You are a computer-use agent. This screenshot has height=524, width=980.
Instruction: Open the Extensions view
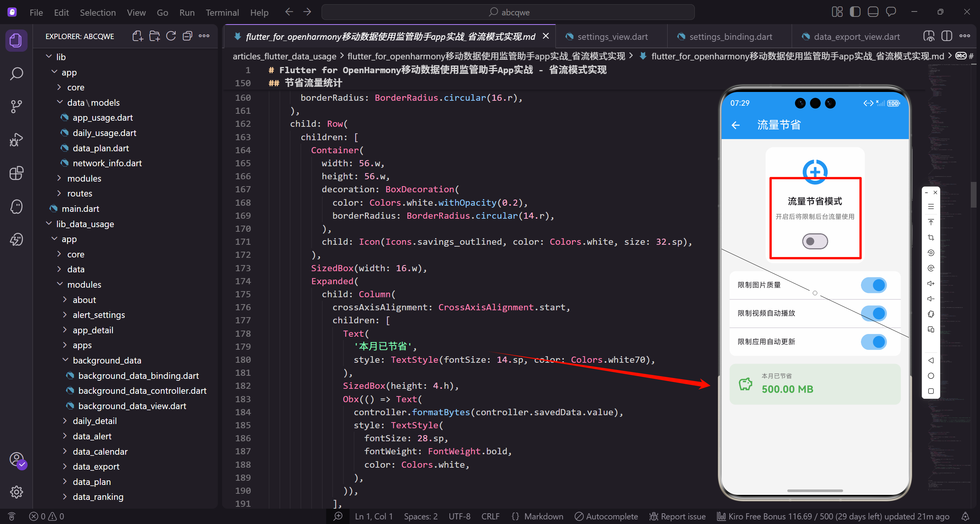[x=16, y=173]
